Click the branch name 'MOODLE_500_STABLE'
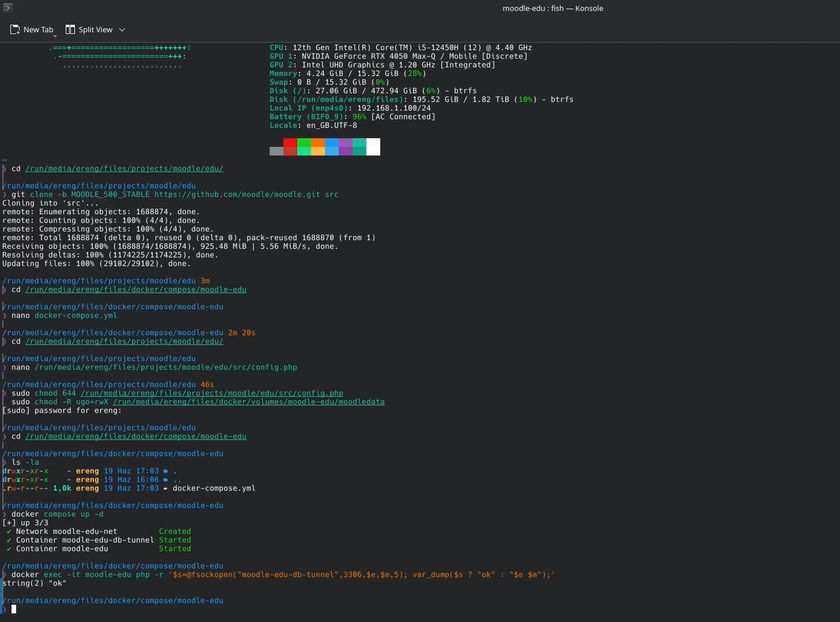The image size is (840, 622). (x=111, y=195)
